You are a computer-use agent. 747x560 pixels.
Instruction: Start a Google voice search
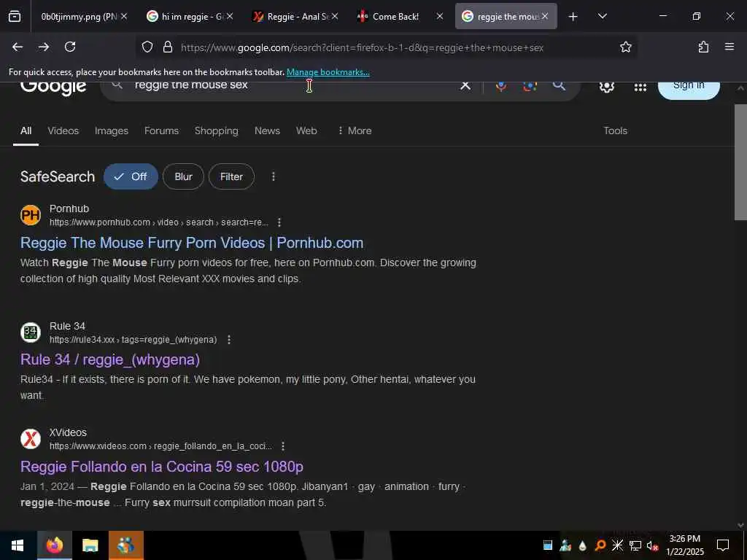(500, 86)
